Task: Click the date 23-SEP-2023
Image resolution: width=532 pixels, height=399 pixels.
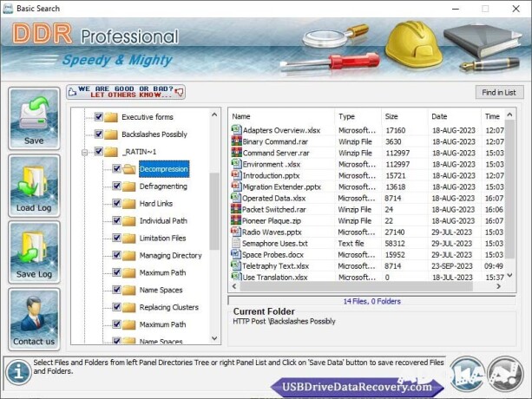Action: click(451, 265)
